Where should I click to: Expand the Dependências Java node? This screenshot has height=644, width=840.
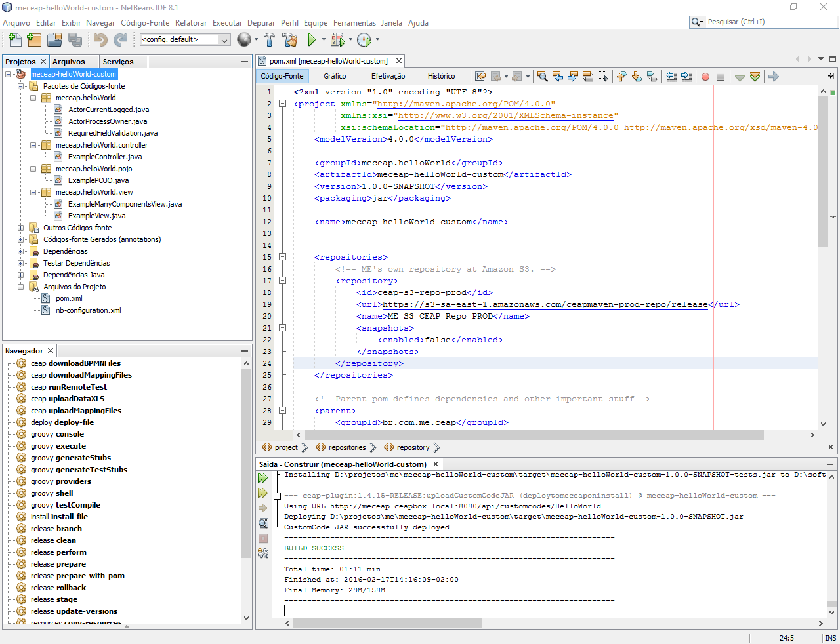coord(21,275)
